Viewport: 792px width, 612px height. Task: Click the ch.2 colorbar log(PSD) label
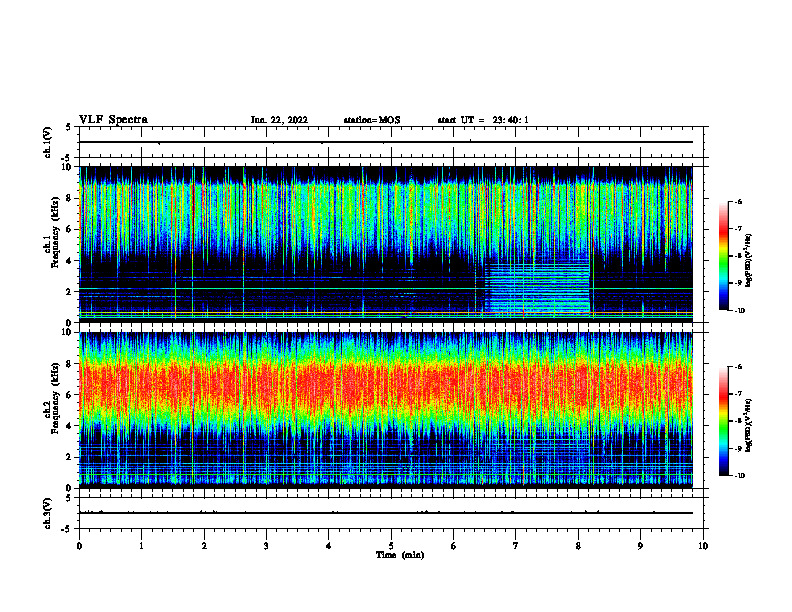click(749, 425)
